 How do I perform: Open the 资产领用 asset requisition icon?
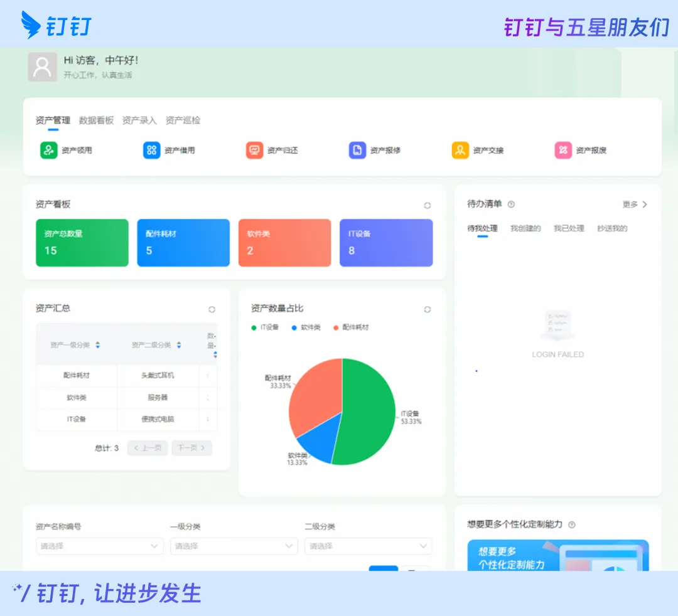point(49,151)
